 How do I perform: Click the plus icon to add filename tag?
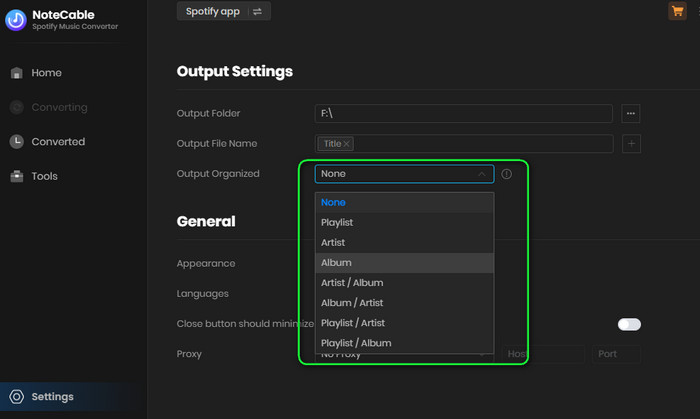(x=631, y=144)
